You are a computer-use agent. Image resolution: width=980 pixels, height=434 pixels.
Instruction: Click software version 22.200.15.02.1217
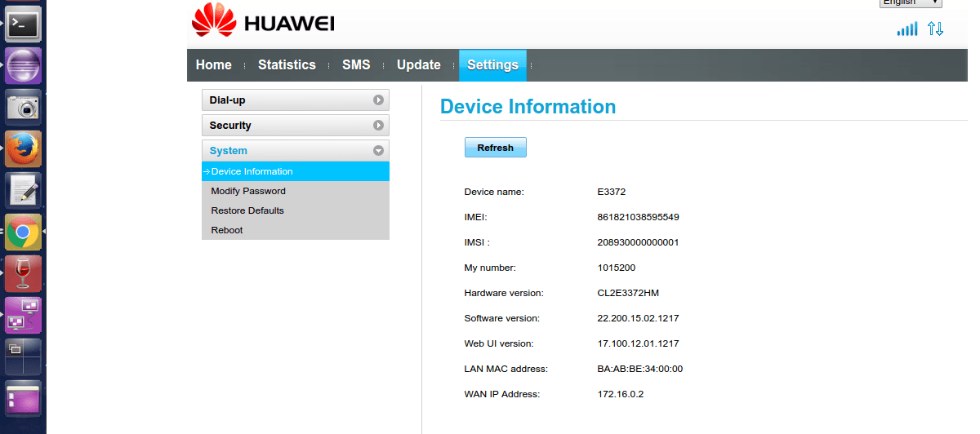[639, 318]
